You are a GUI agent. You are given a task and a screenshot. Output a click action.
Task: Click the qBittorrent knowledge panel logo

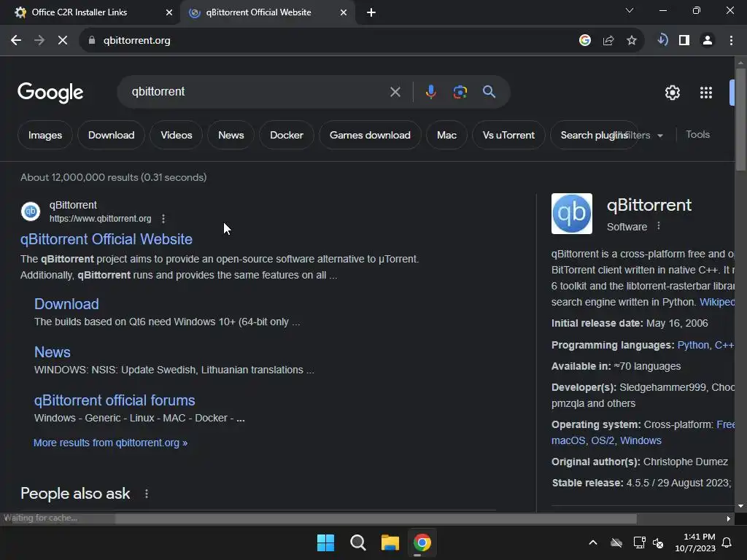[572, 214]
